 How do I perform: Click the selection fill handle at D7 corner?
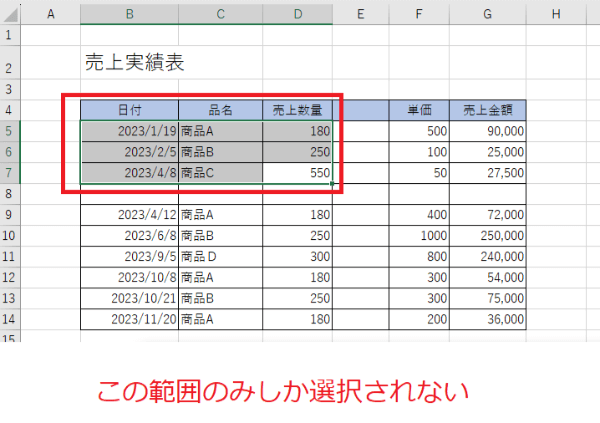[x=332, y=184]
